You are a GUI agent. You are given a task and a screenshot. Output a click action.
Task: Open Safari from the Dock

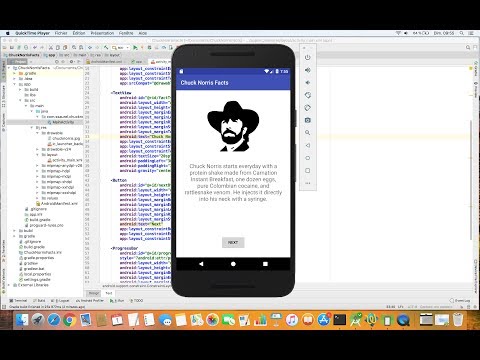54,320
